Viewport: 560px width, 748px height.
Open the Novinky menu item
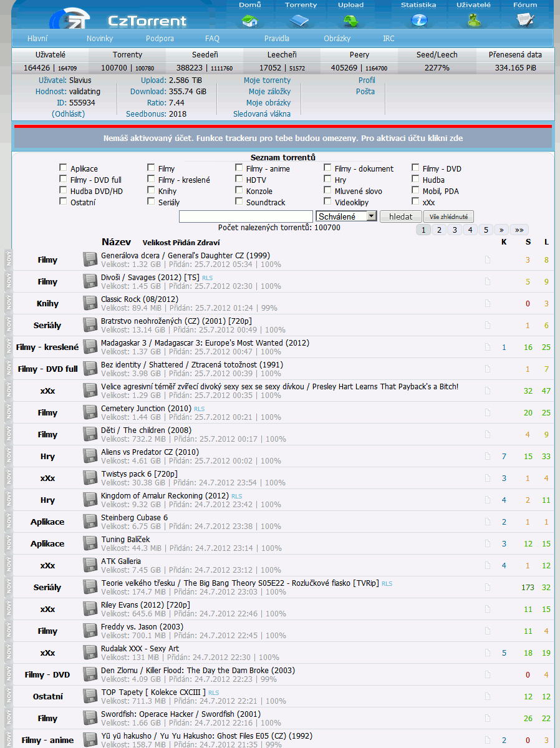click(x=100, y=38)
